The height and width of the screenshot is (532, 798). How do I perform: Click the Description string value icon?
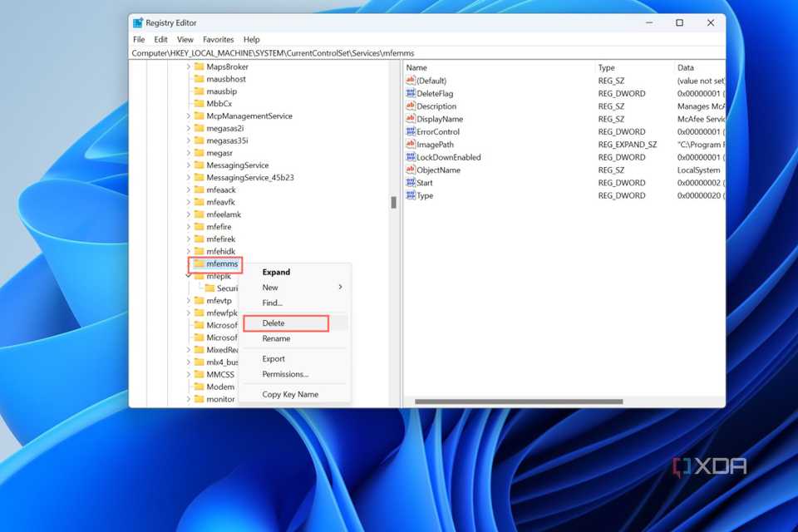(411, 106)
